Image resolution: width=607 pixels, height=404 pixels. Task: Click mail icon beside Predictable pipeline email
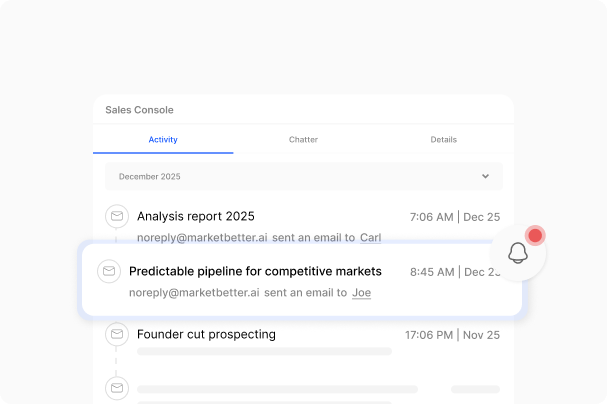109,271
